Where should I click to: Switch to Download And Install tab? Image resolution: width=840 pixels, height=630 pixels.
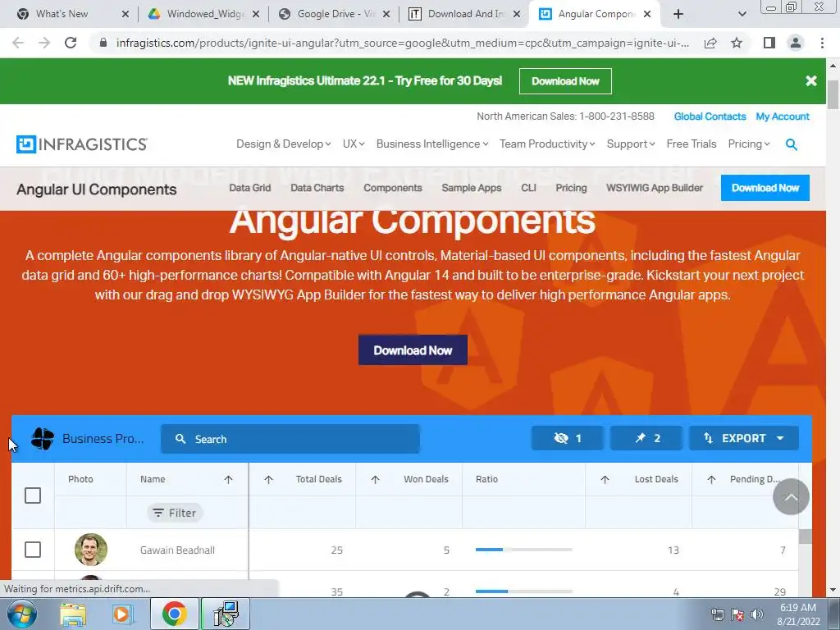(466, 14)
